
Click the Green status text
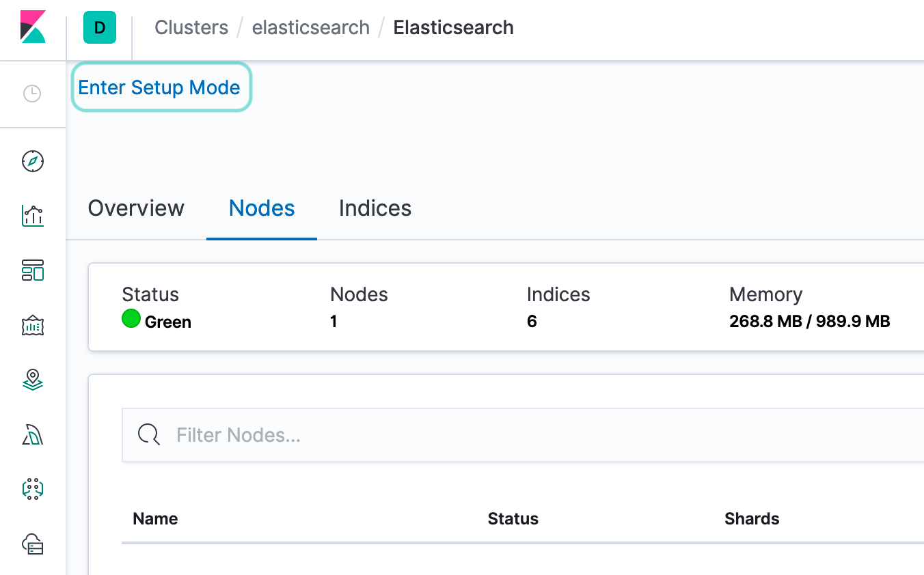tap(168, 322)
